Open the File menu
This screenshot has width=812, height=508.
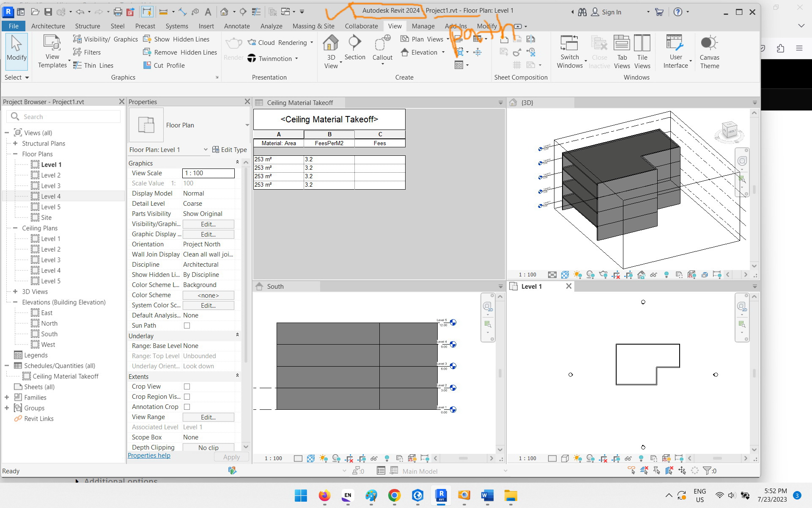pyautogui.click(x=13, y=26)
